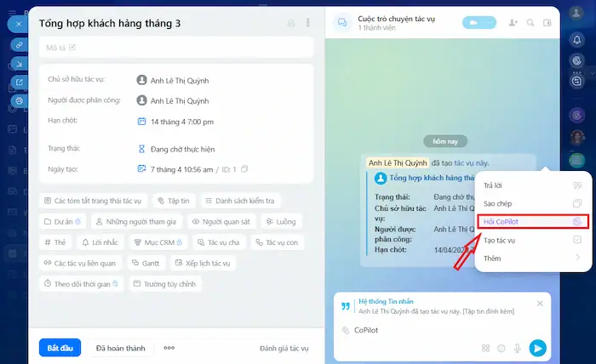This screenshot has width=596, height=364.
Task: Open Các tác vụ liên quan chip
Action: [80, 264]
